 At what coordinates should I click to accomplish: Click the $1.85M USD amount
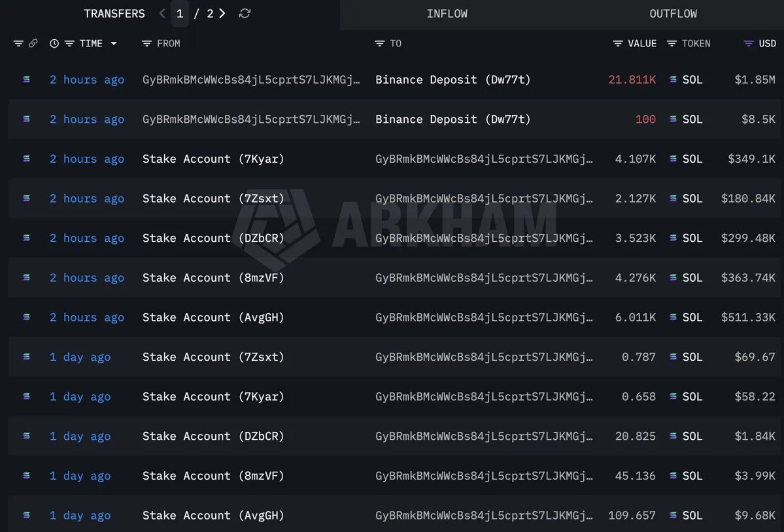pos(755,80)
